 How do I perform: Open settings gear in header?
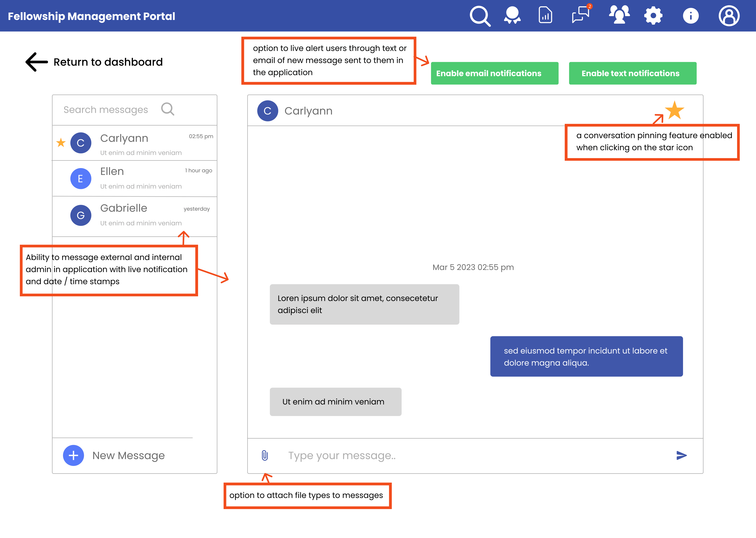coord(653,16)
